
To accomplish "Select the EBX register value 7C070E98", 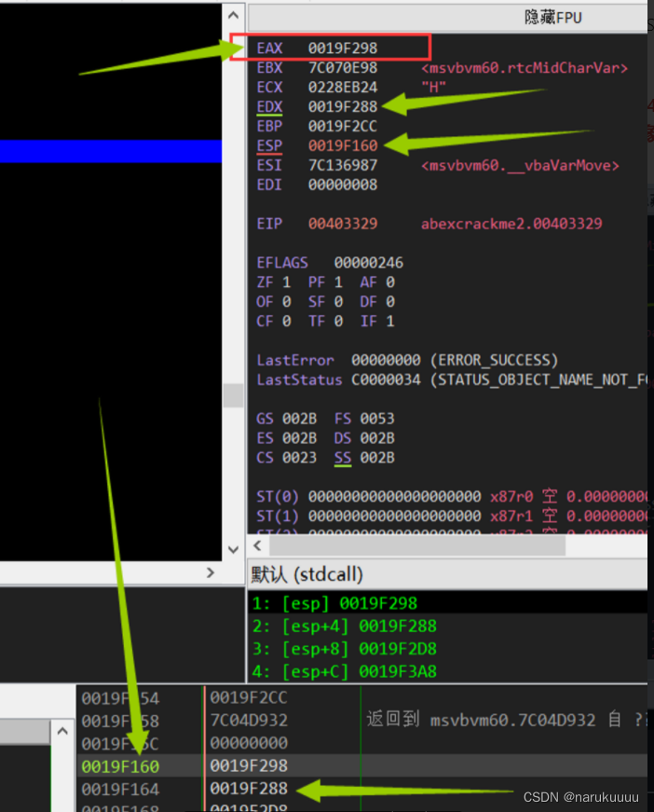I will click(343, 68).
